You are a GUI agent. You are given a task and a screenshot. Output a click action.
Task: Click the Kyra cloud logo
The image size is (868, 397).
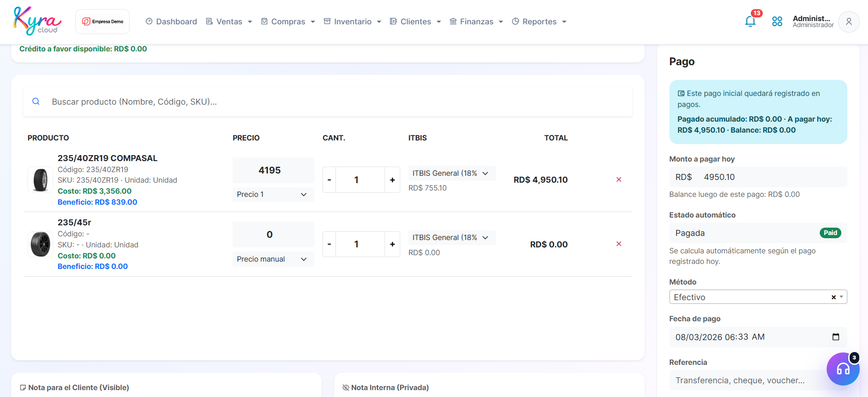click(x=38, y=21)
